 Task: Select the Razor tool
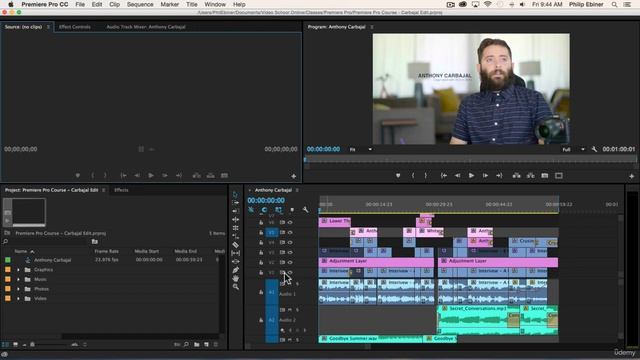point(236,245)
